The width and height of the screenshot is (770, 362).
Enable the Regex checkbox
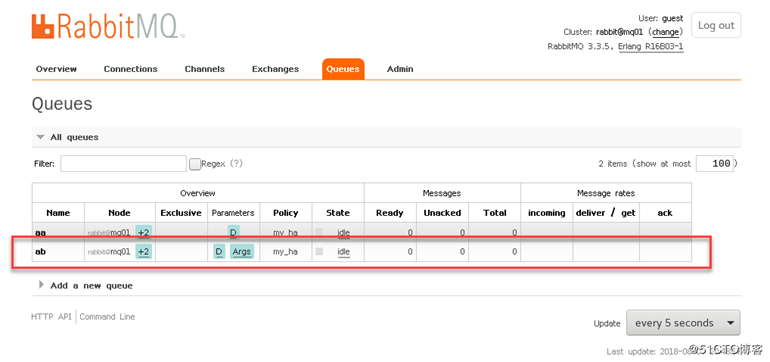coord(195,164)
